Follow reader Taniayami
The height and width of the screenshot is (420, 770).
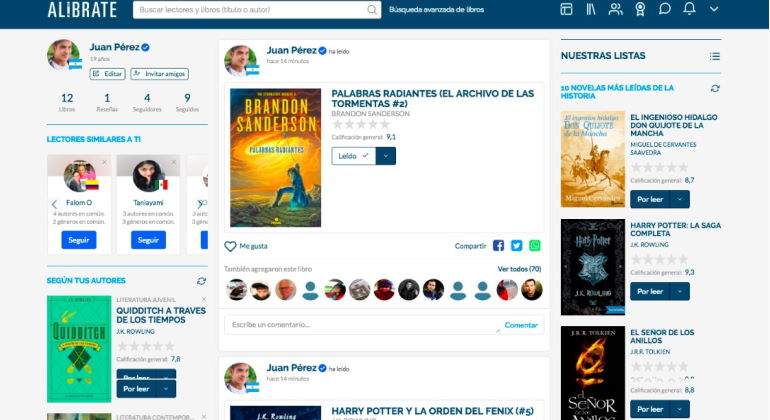point(148,240)
